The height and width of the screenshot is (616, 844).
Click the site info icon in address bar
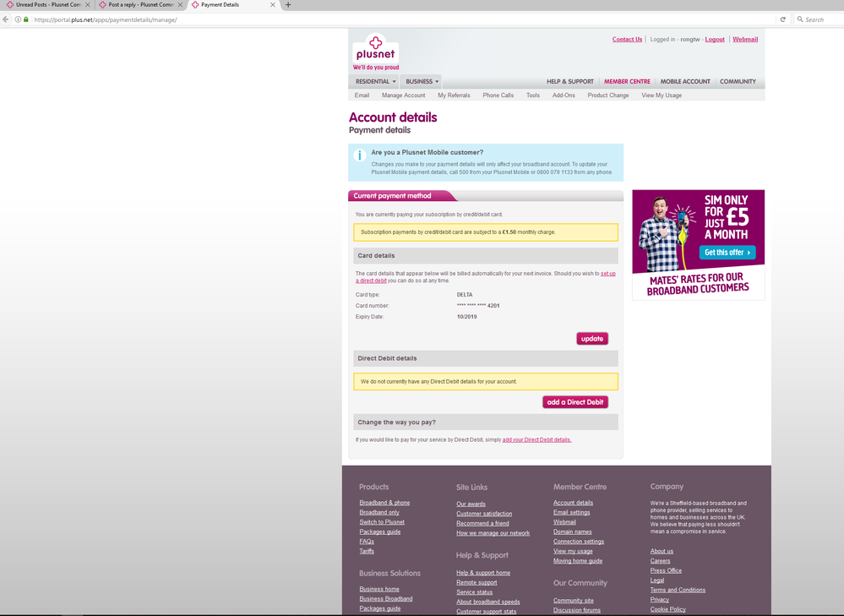[19, 19]
